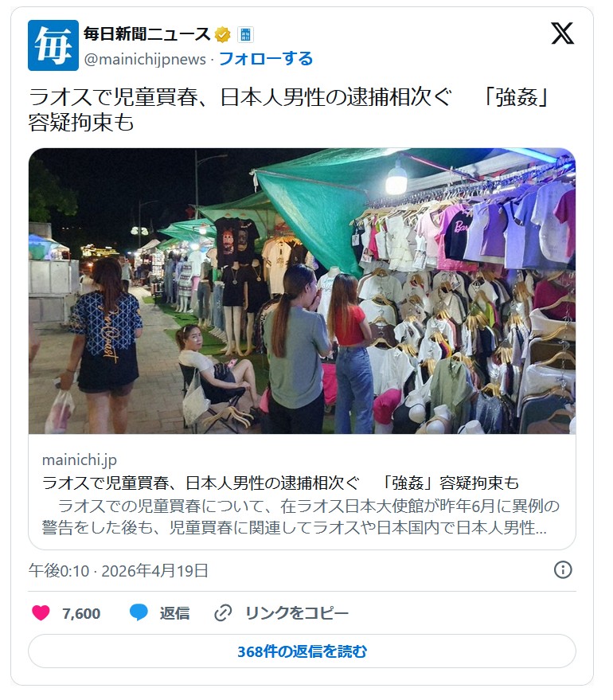Click the @mainichijpnews handle
Viewport: 613px width, 700px height.
[x=145, y=59]
